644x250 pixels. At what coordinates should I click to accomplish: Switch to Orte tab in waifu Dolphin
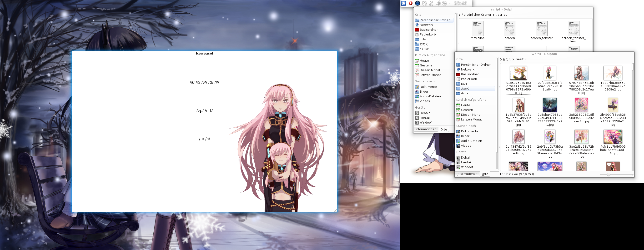(485, 174)
